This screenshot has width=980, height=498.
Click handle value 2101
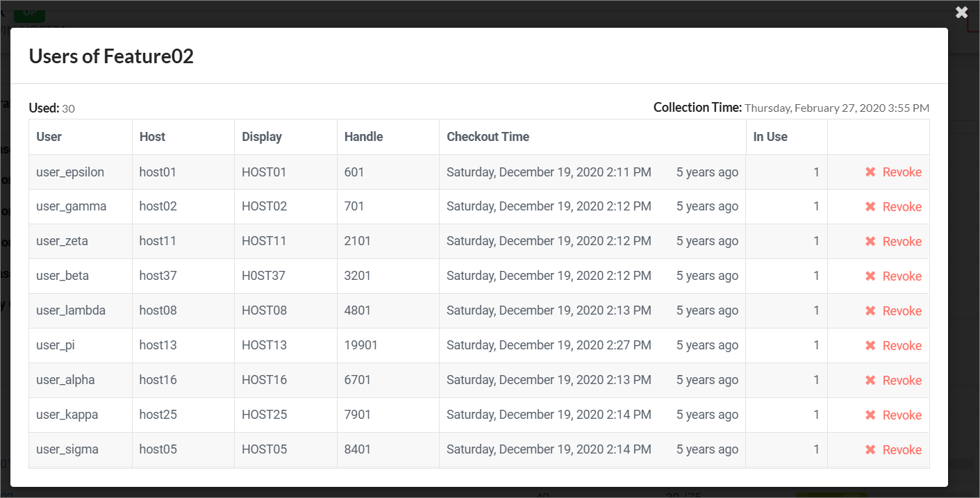358,242
